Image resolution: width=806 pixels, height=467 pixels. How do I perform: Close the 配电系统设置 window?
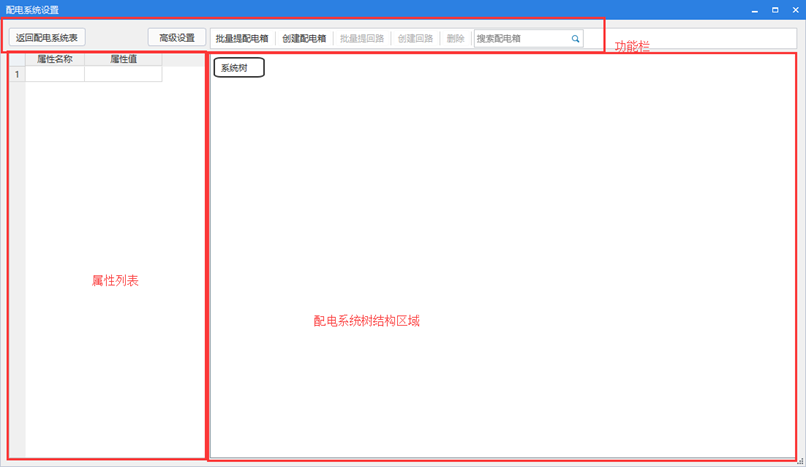(794, 9)
